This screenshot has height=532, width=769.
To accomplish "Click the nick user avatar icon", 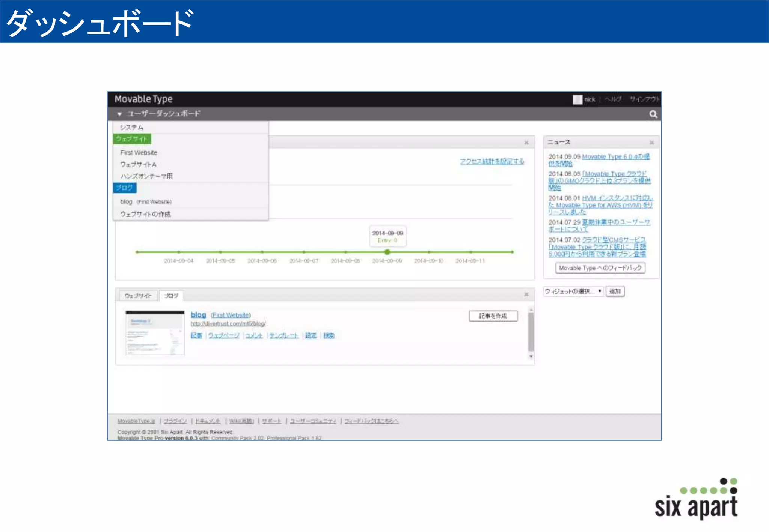I will coord(577,99).
